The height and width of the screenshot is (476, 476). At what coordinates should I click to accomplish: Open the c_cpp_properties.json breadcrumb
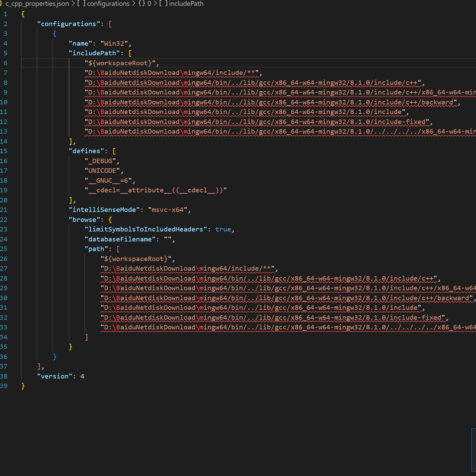coord(37,4)
